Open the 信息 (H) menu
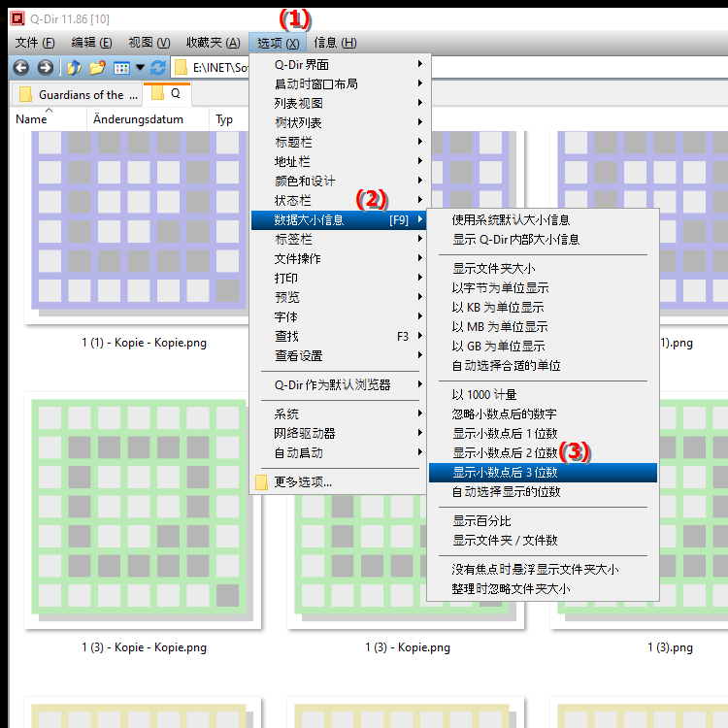This screenshot has width=728, height=728. click(x=335, y=43)
